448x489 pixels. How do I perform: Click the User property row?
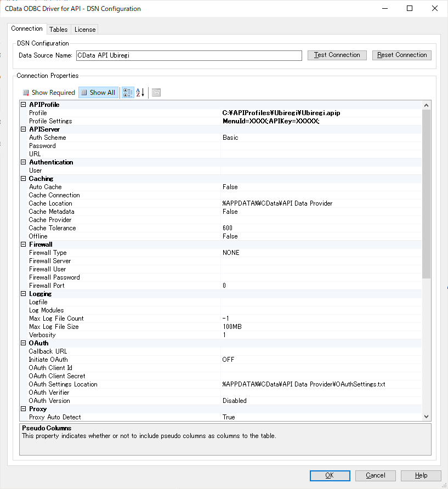(220, 170)
